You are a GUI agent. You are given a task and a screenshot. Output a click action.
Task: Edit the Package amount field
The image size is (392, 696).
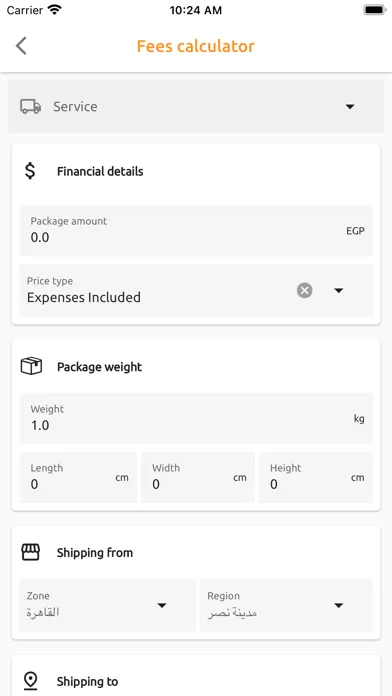[x=196, y=230]
